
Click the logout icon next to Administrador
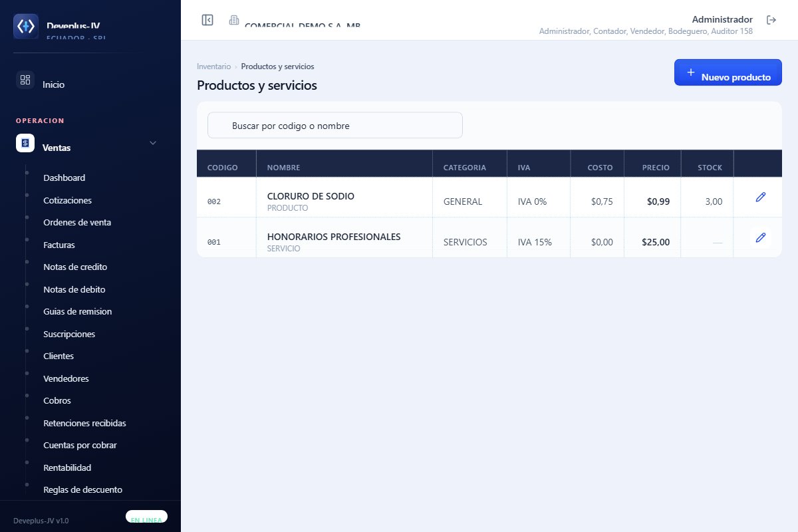[771, 20]
